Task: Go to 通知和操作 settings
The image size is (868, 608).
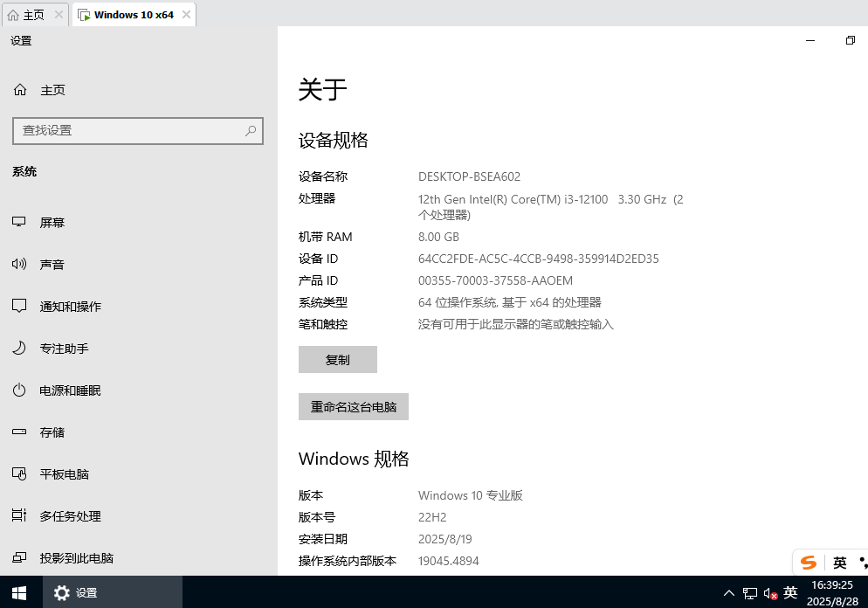Action: [x=138, y=307]
